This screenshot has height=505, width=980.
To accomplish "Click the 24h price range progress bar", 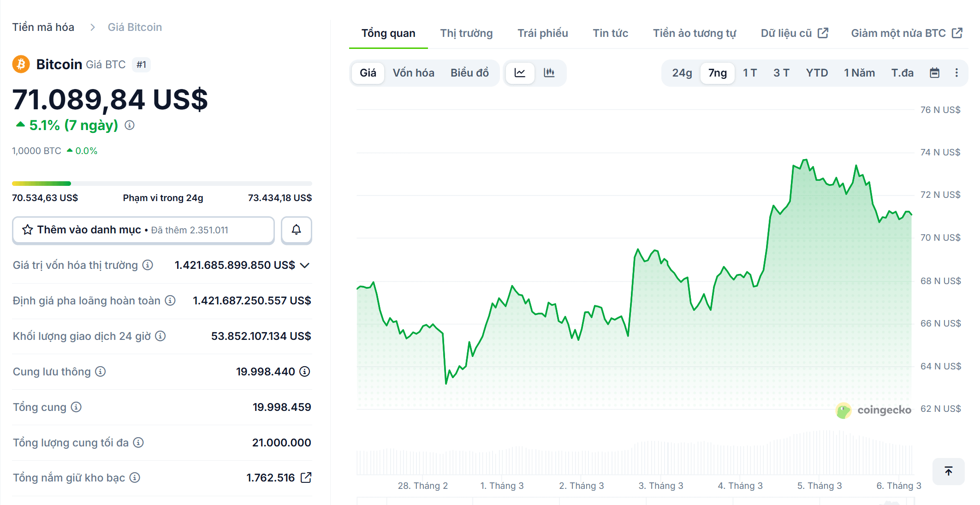I will coord(161,183).
